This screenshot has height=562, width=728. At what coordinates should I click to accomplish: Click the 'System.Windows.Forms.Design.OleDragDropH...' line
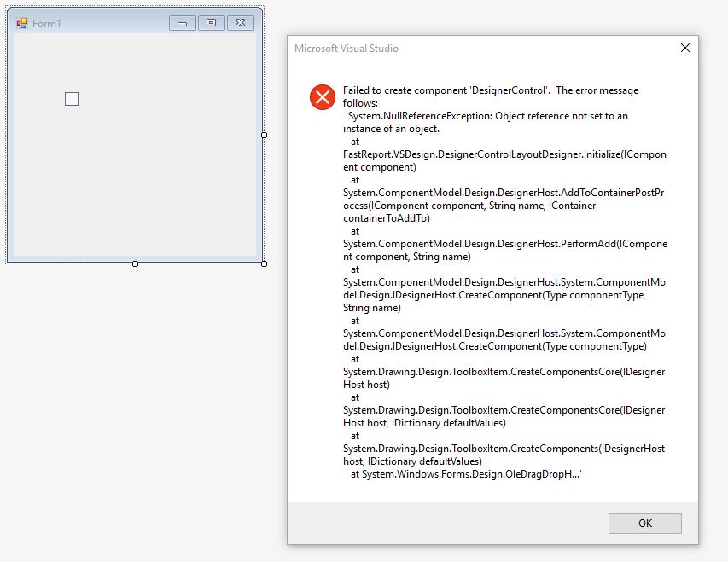click(x=466, y=474)
